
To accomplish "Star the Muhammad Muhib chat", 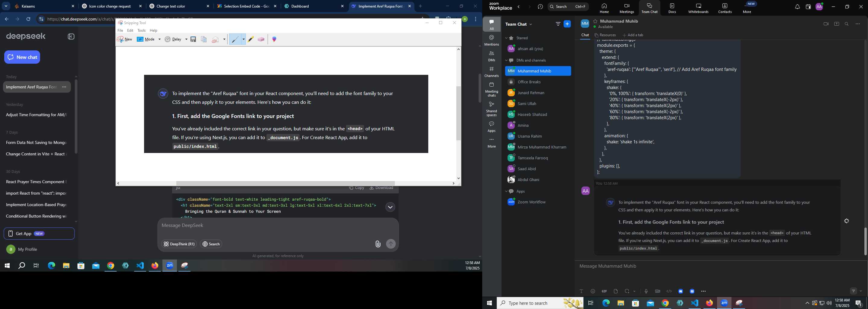I will tap(596, 21).
